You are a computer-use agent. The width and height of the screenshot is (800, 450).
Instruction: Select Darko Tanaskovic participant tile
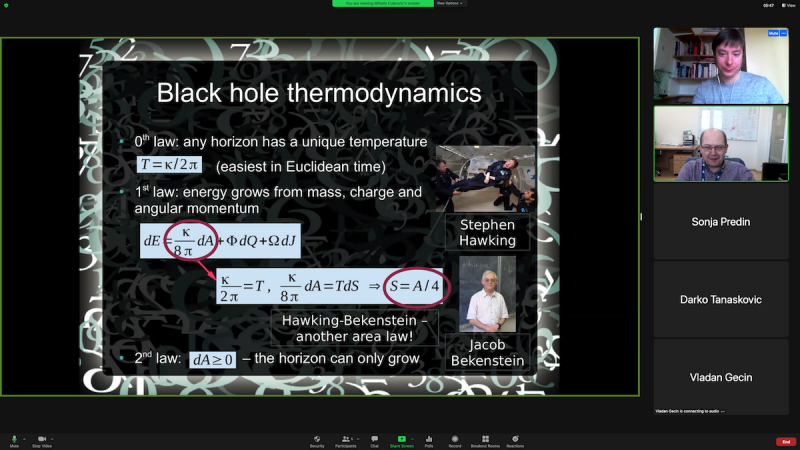click(x=721, y=299)
